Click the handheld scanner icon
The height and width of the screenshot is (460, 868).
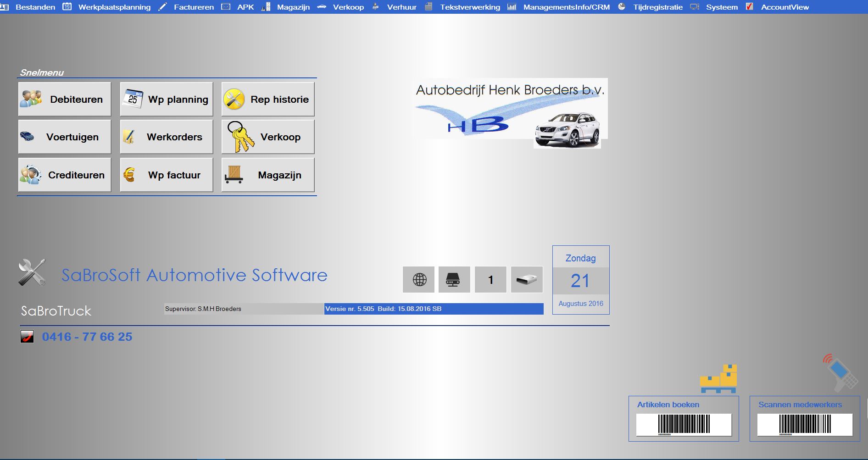pyautogui.click(x=840, y=372)
